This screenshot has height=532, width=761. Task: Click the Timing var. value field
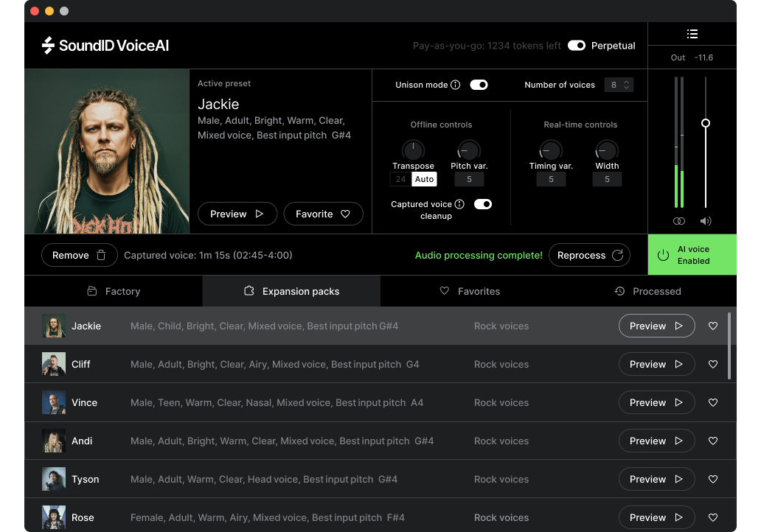tap(551, 179)
